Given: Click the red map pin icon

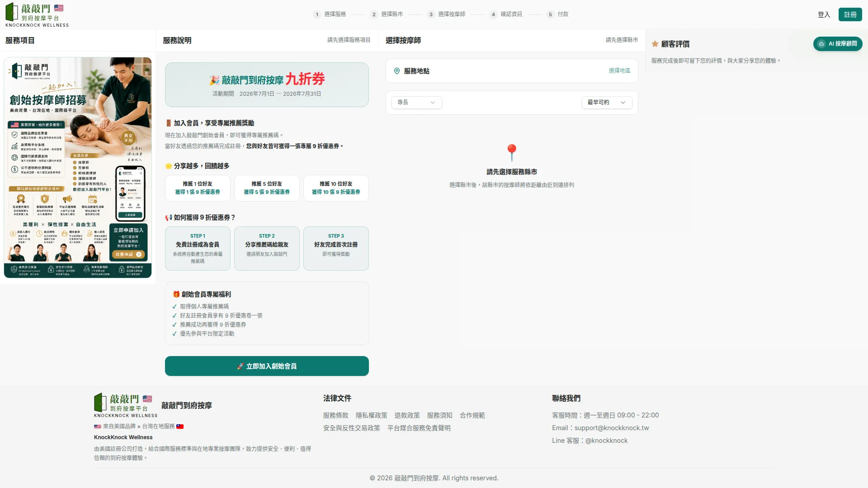Looking at the screenshot, I should (x=512, y=153).
